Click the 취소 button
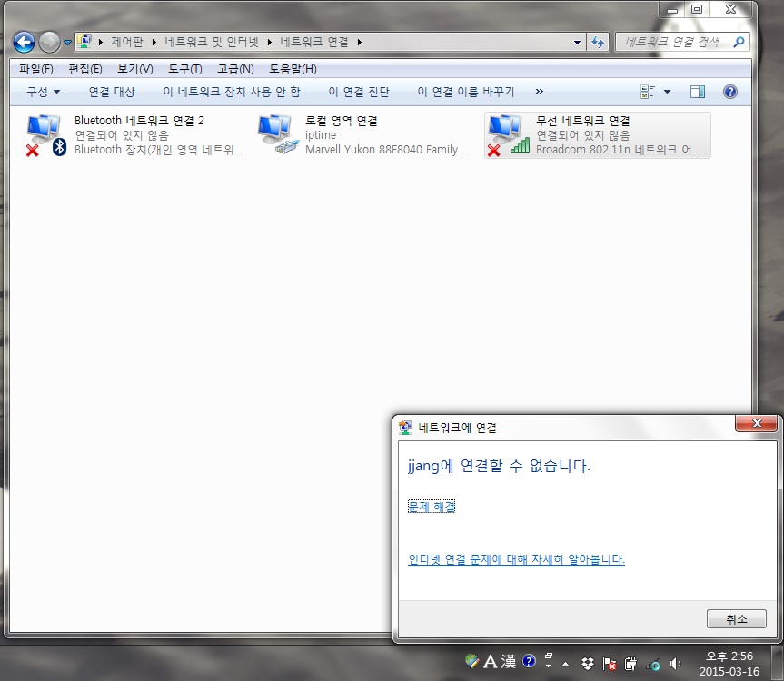784x681 pixels. click(737, 619)
